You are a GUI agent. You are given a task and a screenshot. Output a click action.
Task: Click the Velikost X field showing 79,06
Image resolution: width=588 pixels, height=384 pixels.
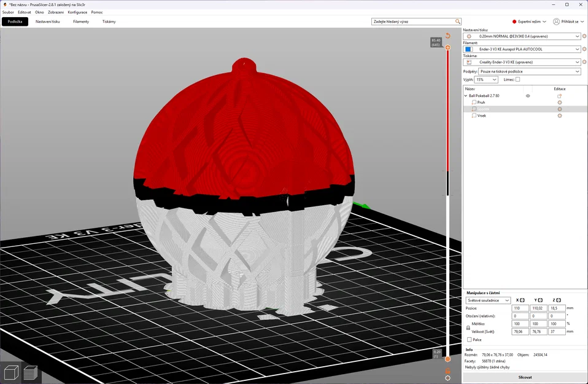pyautogui.click(x=520, y=332)
